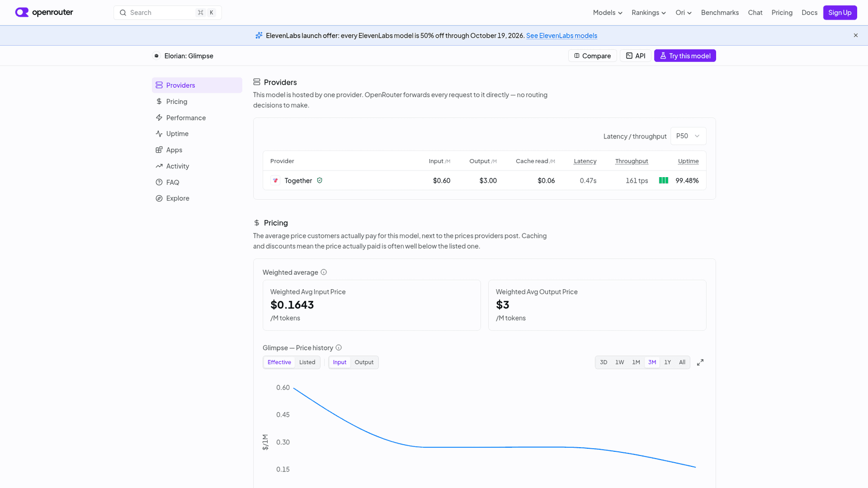Go to Activity section in sidebar
Viewport: 868px width, 488px height.
pos(197,166)
